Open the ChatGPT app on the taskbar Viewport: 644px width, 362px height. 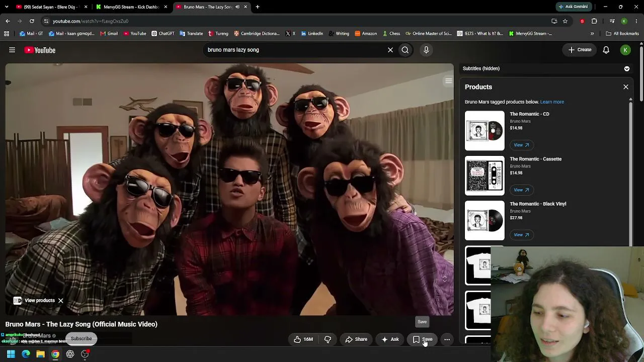pyautogui.click(x=70, y=354)
